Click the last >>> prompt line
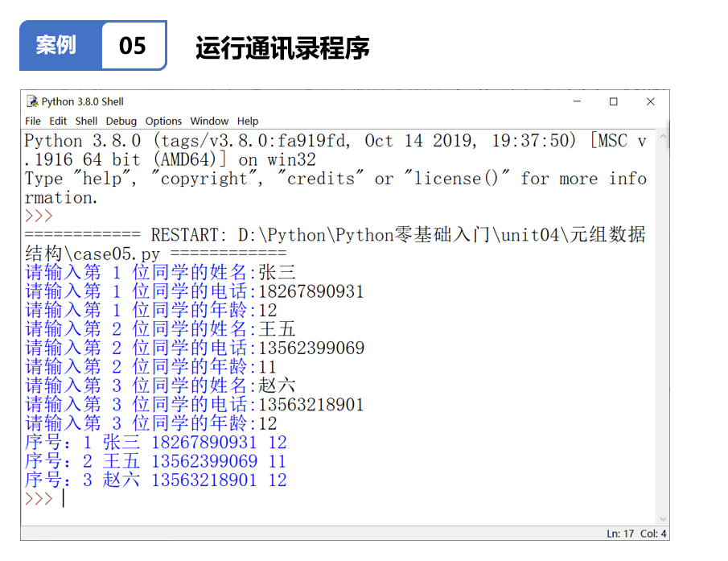This screenshot has width=728, height=561. point(44,499)
